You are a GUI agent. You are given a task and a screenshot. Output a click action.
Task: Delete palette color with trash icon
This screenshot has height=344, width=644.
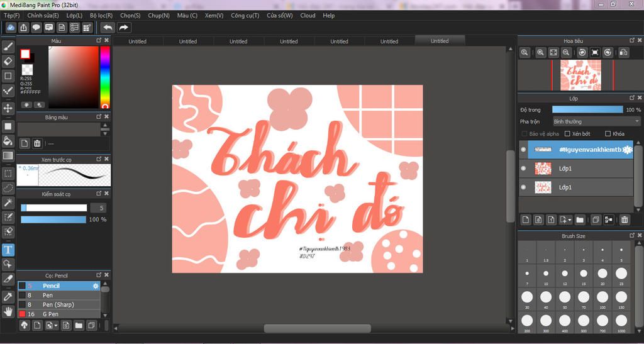point(37,143)
